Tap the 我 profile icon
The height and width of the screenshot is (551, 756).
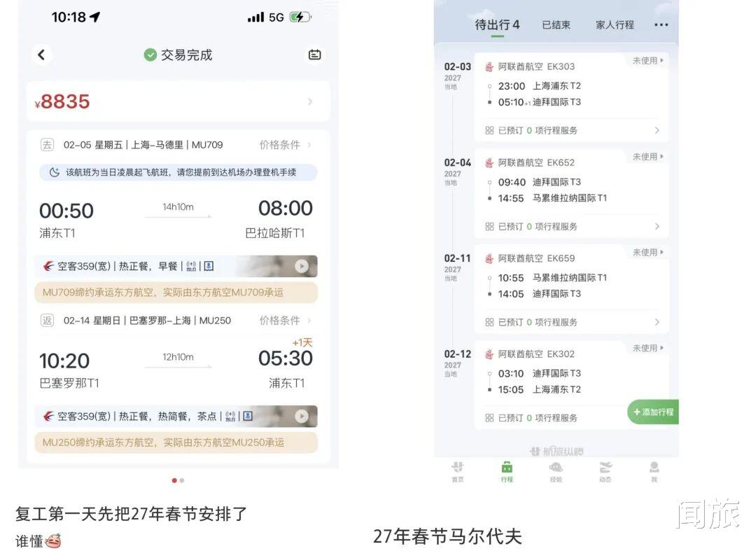click(x=654, y=471)
